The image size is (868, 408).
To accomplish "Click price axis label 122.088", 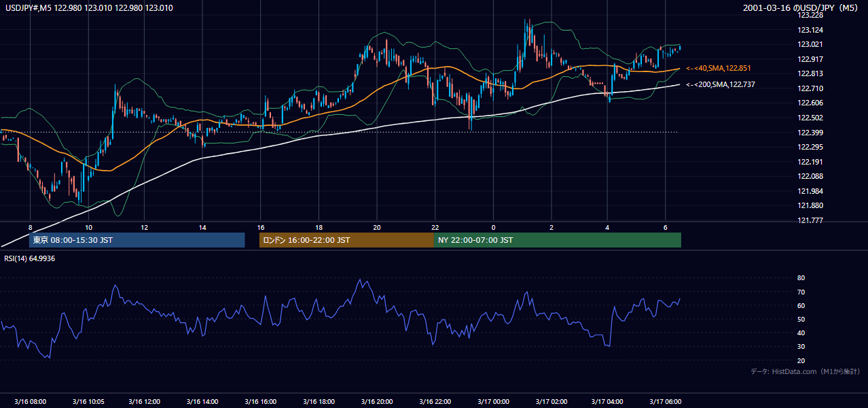I will [811, 176].
